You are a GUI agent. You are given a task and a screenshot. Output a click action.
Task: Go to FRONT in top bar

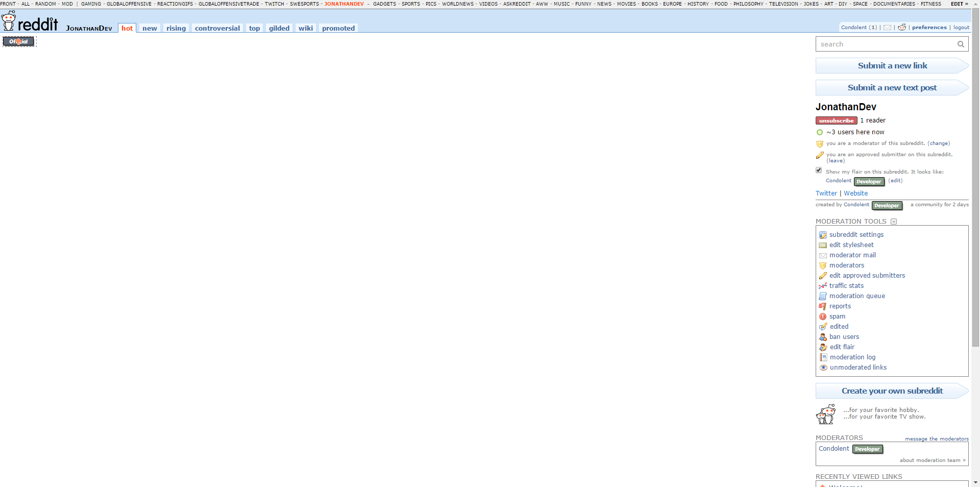pos(8,4)
